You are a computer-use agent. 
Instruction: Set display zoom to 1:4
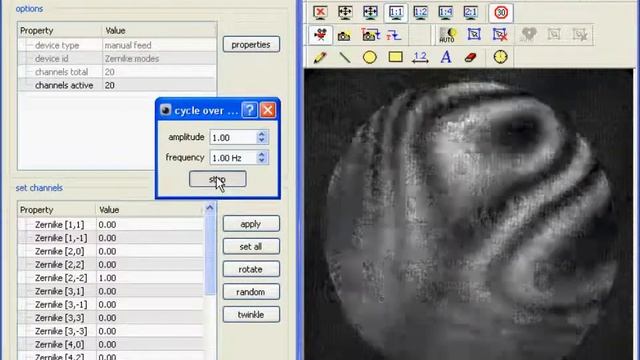(445, 13)
